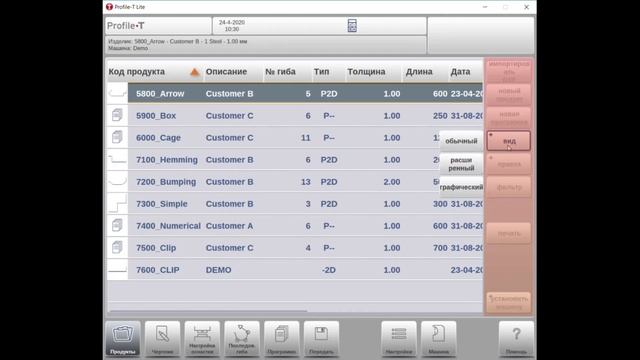The image size is (640, 360).
Task: Click the import button at panel top
Action: (x=509, y=70)
